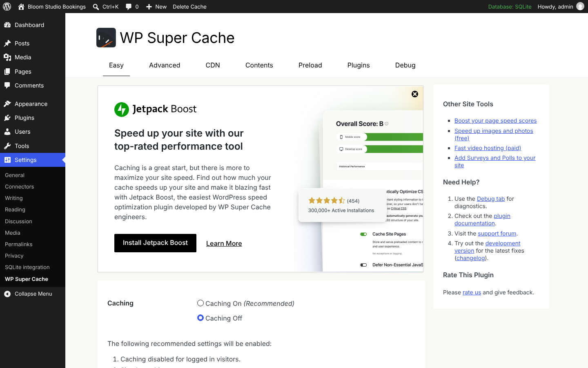Click Delete Cache in the admin bar

189,7
